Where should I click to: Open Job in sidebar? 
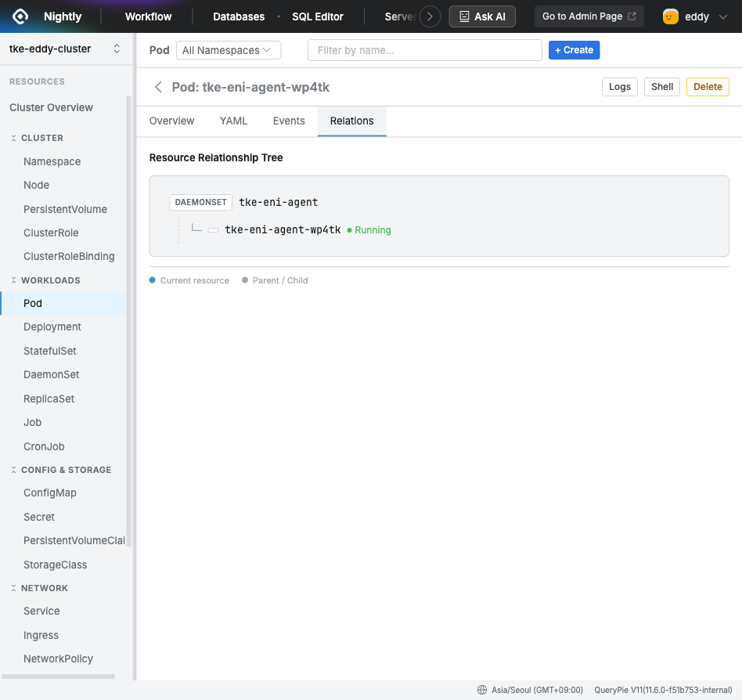coord(32,423)
